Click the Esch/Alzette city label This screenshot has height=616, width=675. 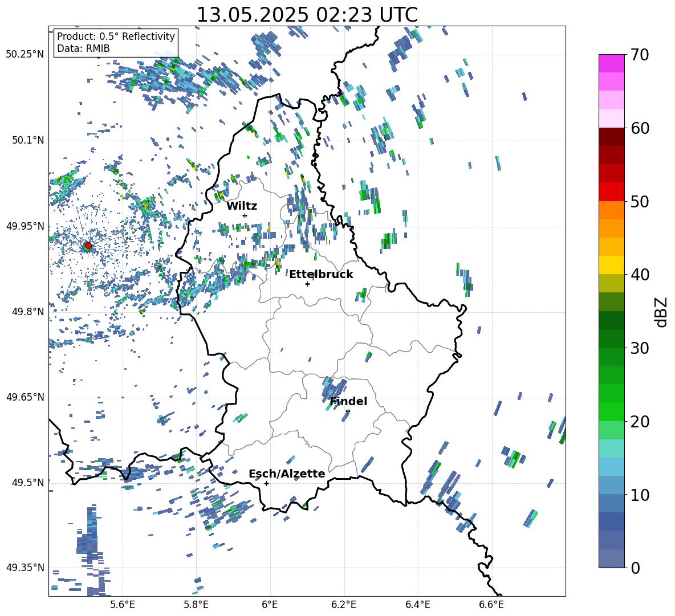pyautogui.click(x=287, y=474)
